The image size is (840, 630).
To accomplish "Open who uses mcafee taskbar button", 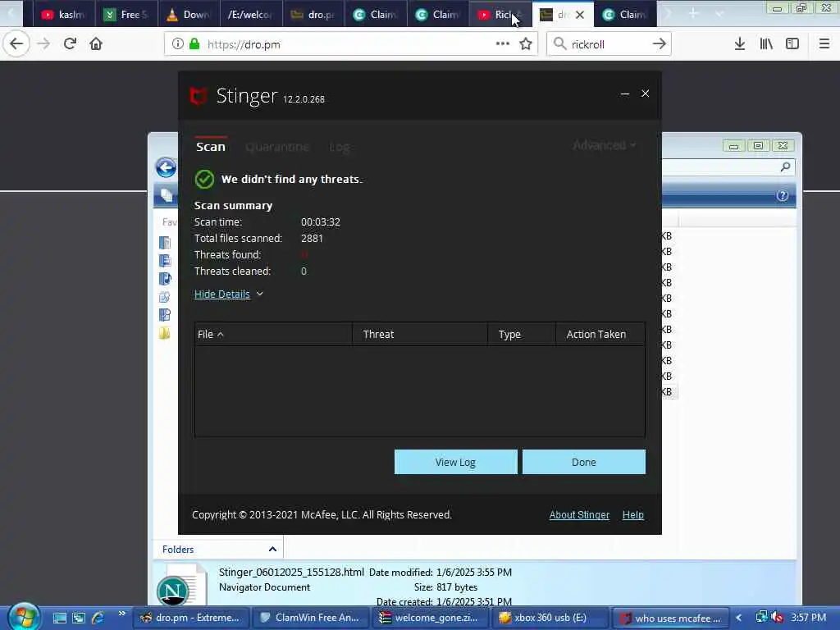I will 671,618.
